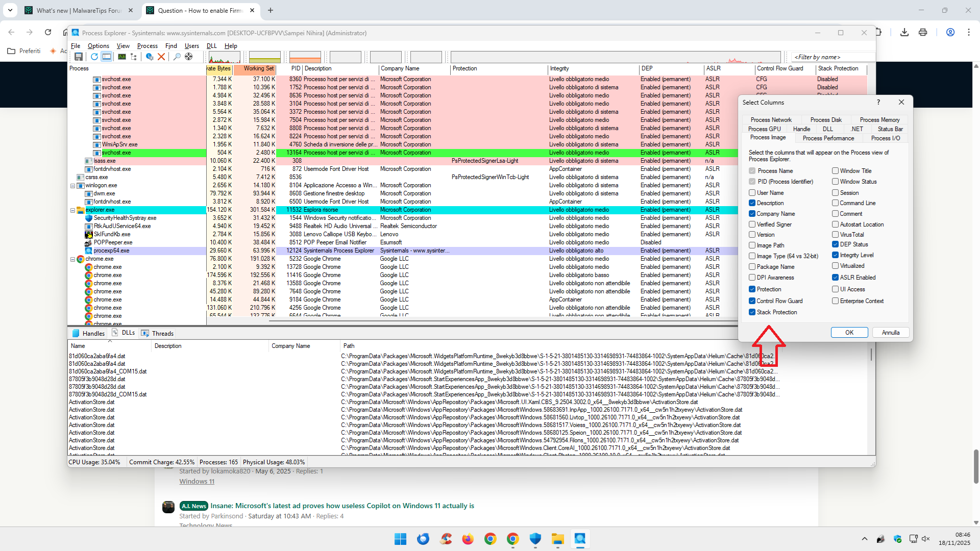Check the Verified Signer checkbox
The image size is (980, 551).
pos(752,224)
